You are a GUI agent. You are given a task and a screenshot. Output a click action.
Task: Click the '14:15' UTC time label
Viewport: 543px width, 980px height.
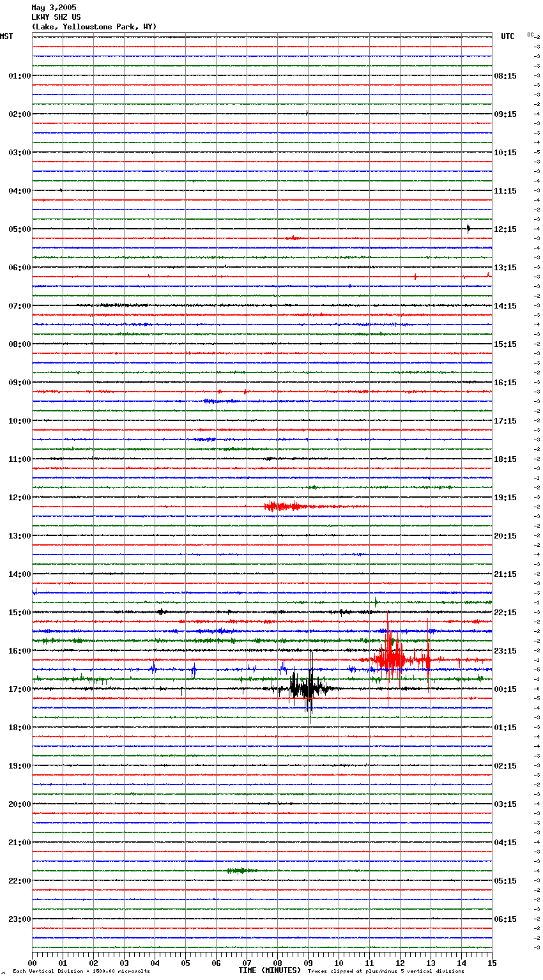coord(505,306)
